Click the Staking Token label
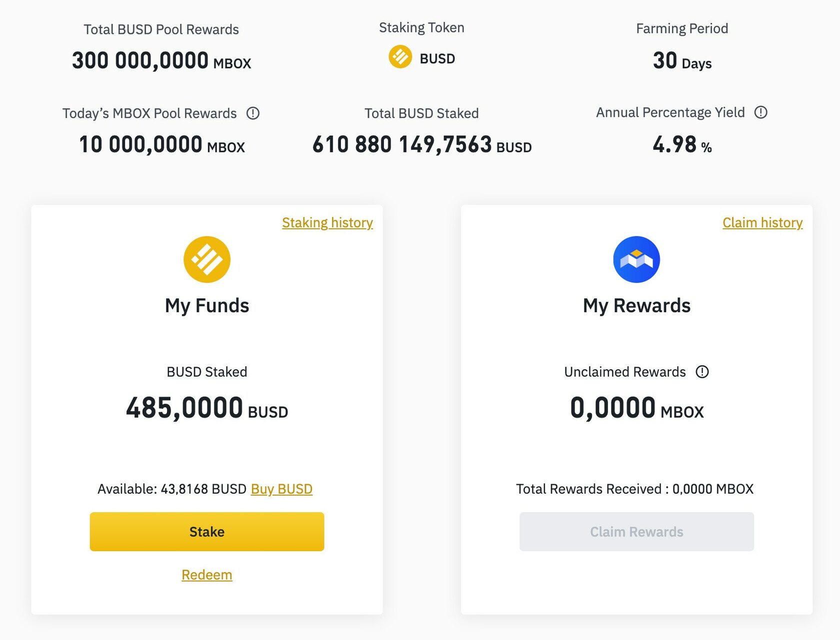Viewport: 840px width, 640px height. pos(421,28)
